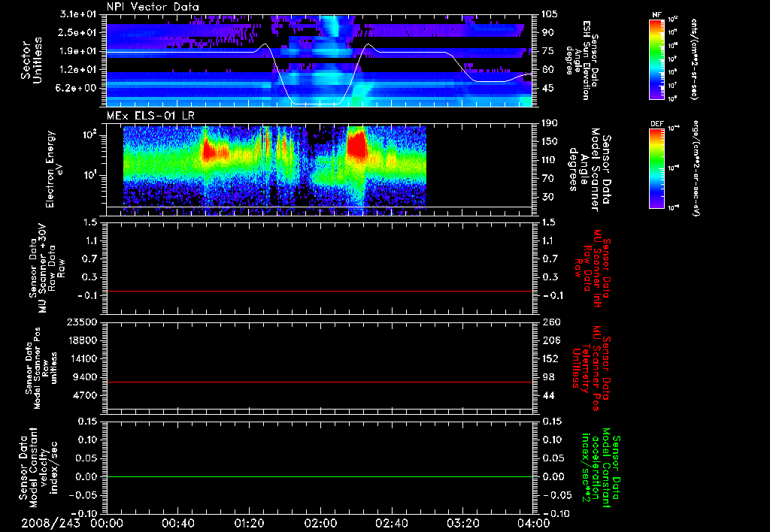Click the DEF color scale bar
The height and width of the screenshot is (532, 770).
coord(657,168)
